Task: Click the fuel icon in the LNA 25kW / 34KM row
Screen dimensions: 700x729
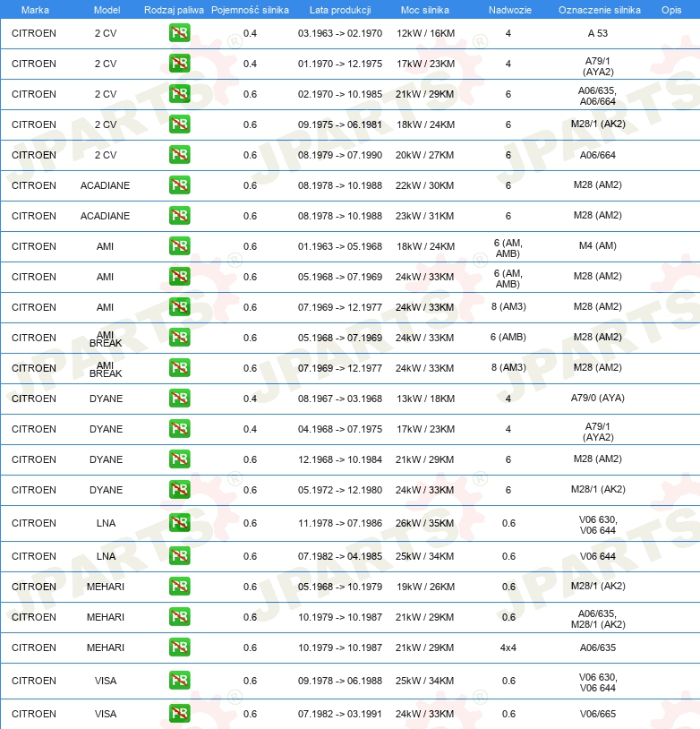Action: tap(179, 556)
